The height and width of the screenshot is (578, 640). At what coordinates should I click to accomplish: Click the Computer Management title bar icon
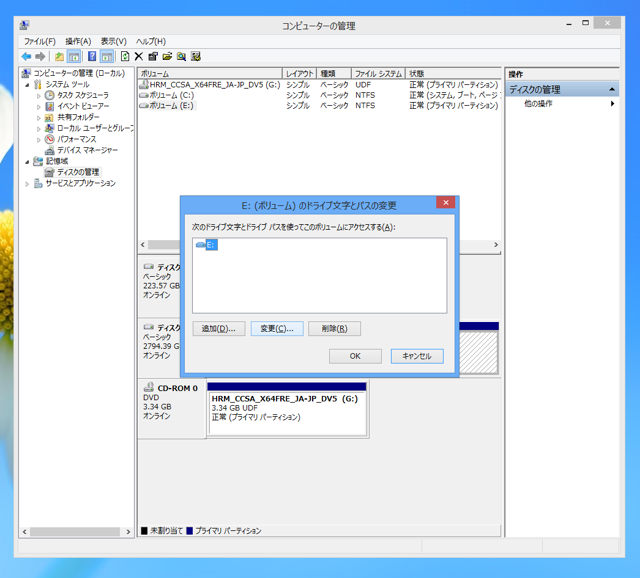tap(24, 25)
